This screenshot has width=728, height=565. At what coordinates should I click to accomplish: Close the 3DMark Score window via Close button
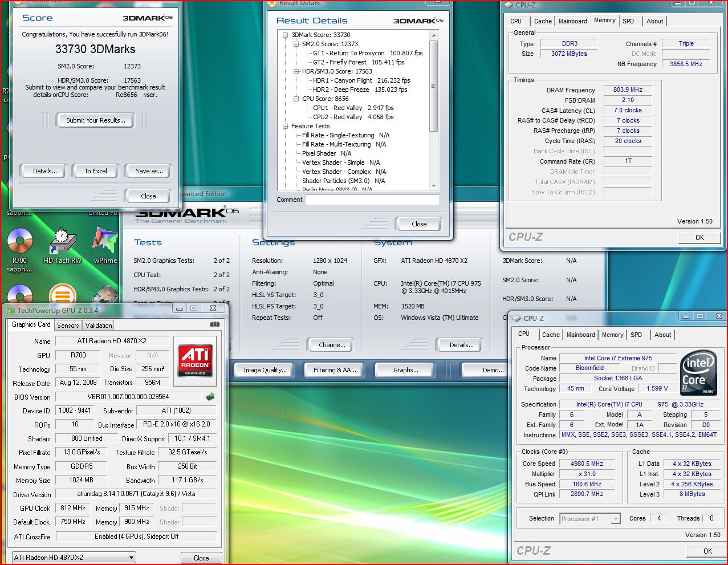(148, 196)
